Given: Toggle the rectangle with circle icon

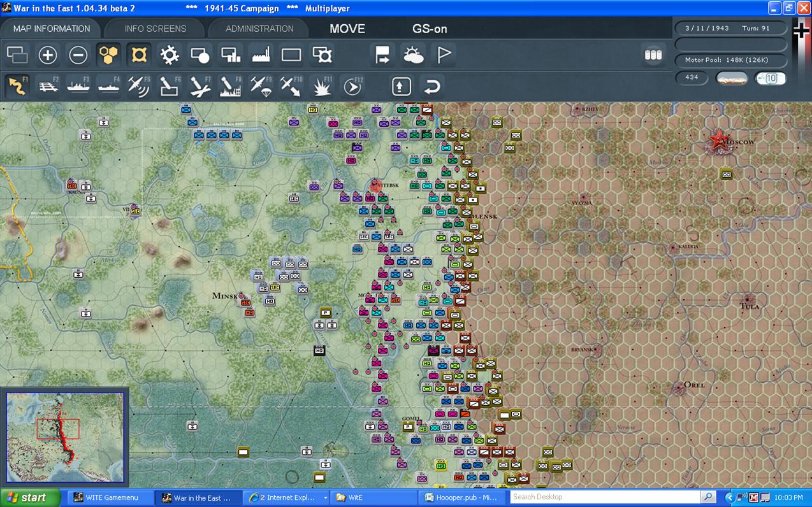Looking at the screenshot, I should click(x=200, y=55).
